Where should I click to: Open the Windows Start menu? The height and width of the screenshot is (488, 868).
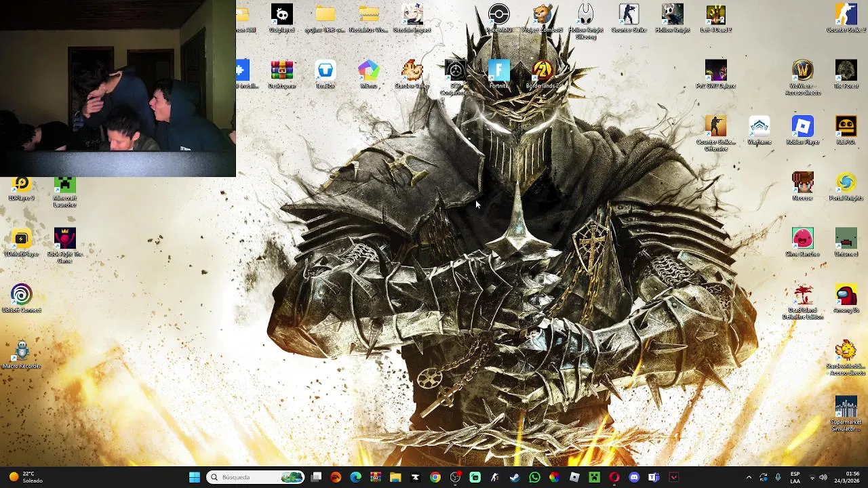pyautogui.click(x=194, y=477)
